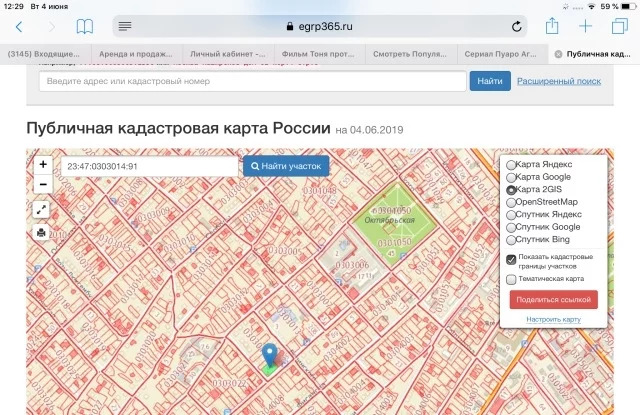Select Карта 2GIS layer

pyautogui.click(x=511, y=190)
